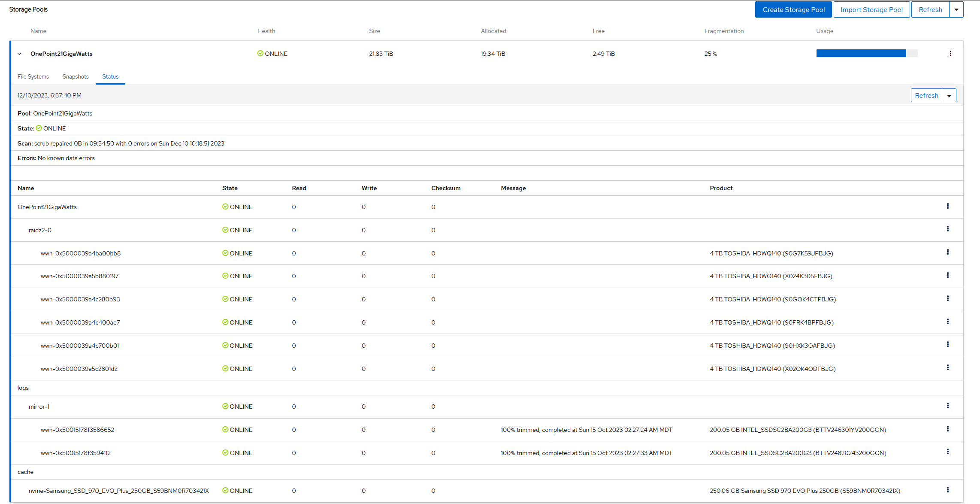Open kebab menu for OnePoint21GigaWatts pool header

(x=950, y=54)
